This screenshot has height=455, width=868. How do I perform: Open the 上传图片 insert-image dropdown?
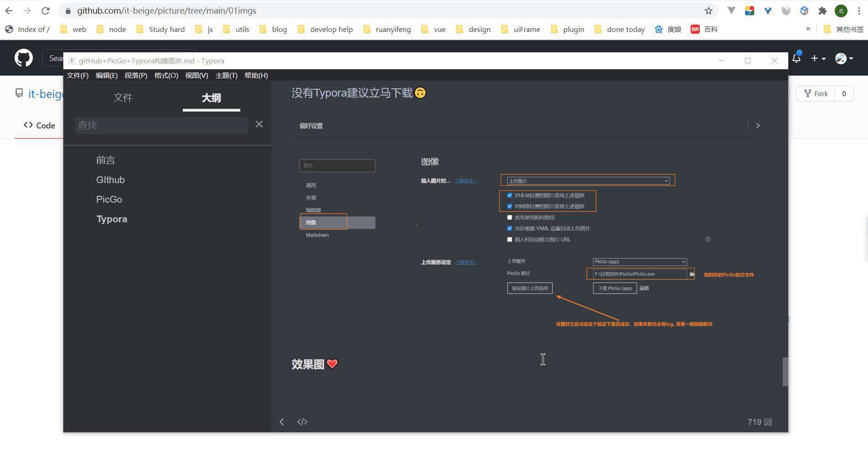pos(588,181)
